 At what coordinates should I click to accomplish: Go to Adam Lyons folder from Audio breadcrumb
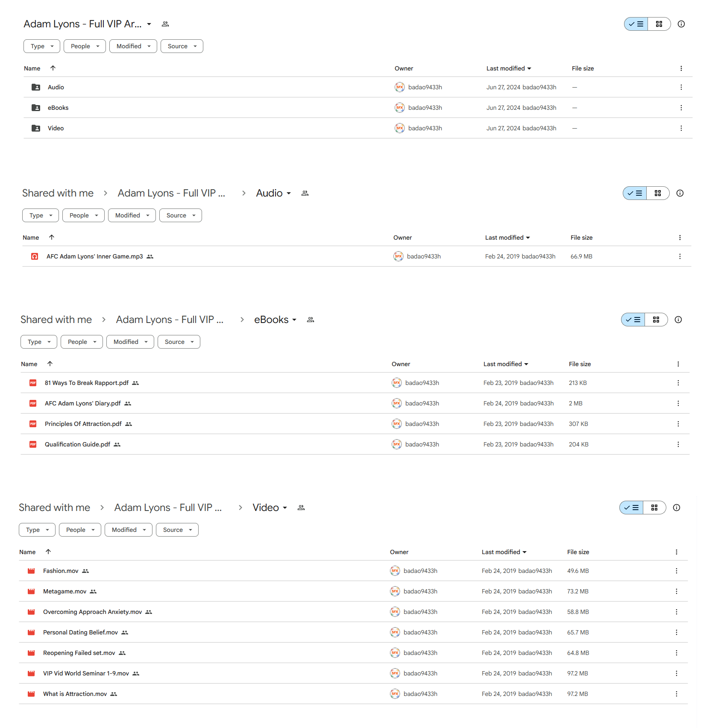171,193
